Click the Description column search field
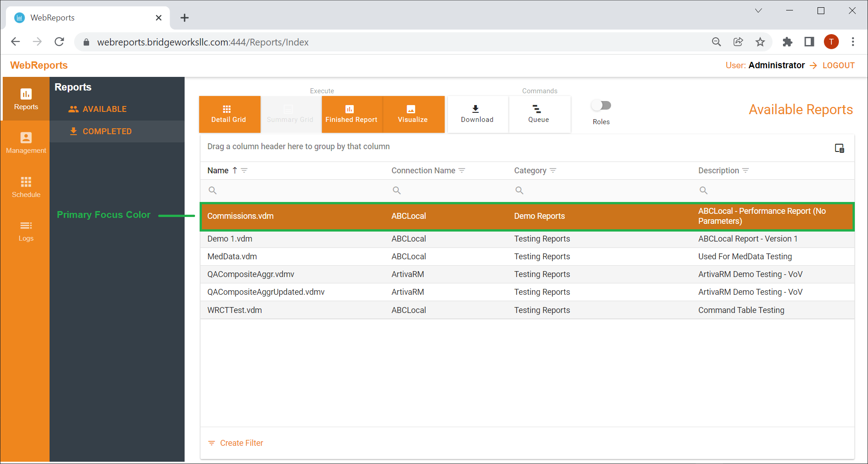Image resolution: width=868 pixels, height=464 pixels. [x=773, y=191]
